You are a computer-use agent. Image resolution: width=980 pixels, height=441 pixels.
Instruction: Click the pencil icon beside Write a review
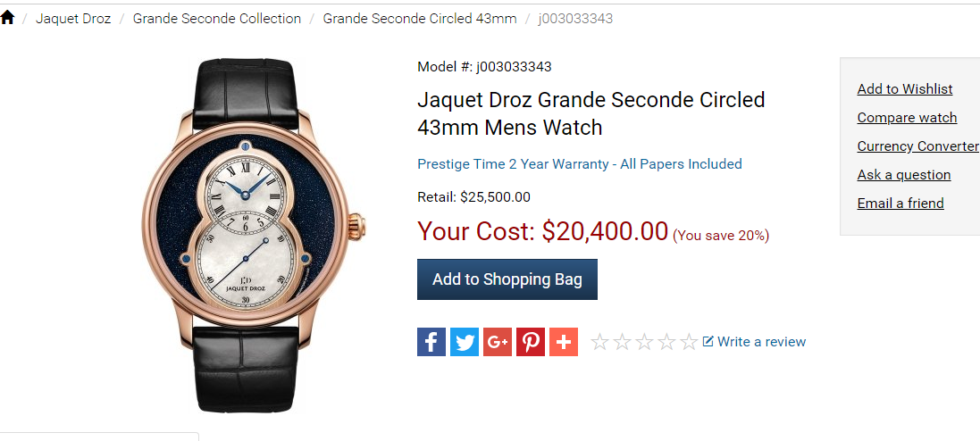click(x=708, y=341)
